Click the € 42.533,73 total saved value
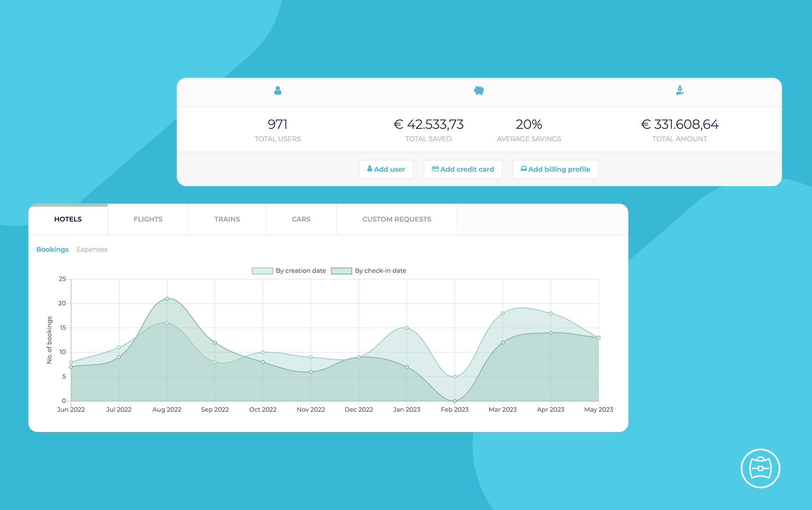 (429, 124)
